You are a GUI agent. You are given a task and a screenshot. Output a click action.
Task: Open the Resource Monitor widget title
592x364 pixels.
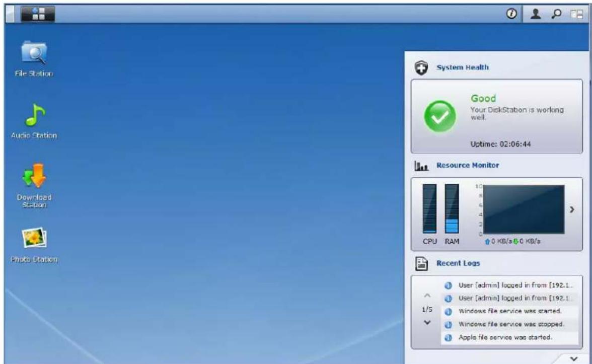(x=468, y=165)
